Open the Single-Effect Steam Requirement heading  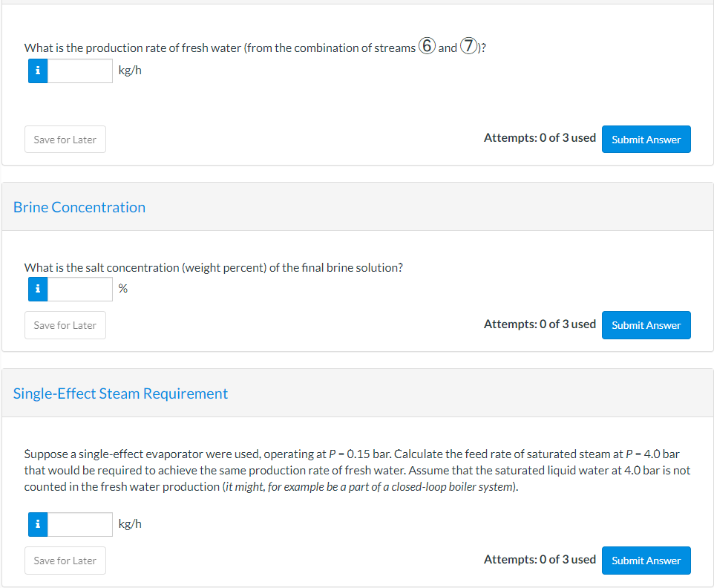click(x=120, y=393)
